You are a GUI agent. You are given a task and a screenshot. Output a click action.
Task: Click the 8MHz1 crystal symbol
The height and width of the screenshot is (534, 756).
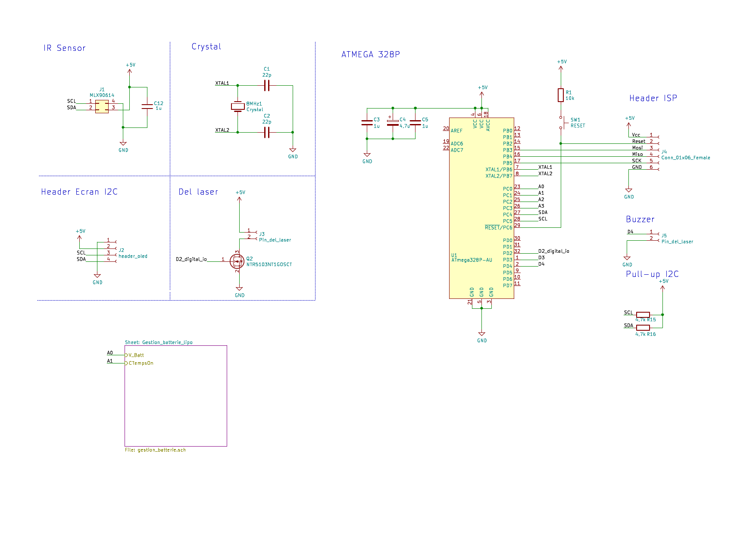coord(237,106)
